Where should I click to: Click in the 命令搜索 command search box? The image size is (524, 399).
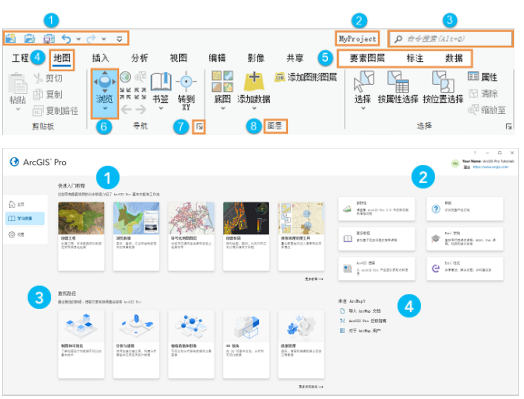click(x=450, y=39)
